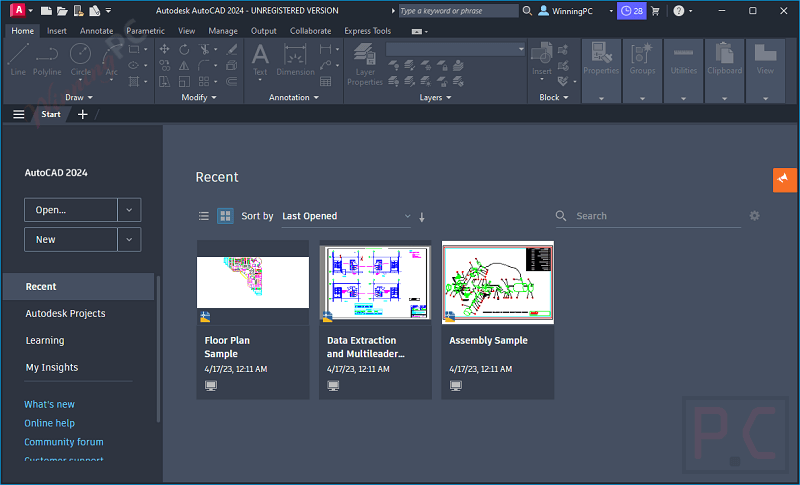
Task: Select the Mirror tool in Modify panel
Action: (184, 65)
